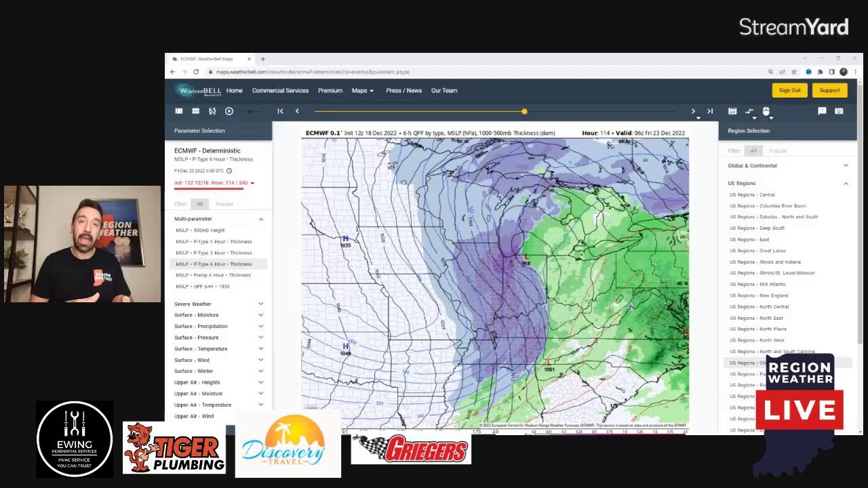Open the compare runs arrows icon
This screenshot has height=488, width=868.
[x=749, y=111]
